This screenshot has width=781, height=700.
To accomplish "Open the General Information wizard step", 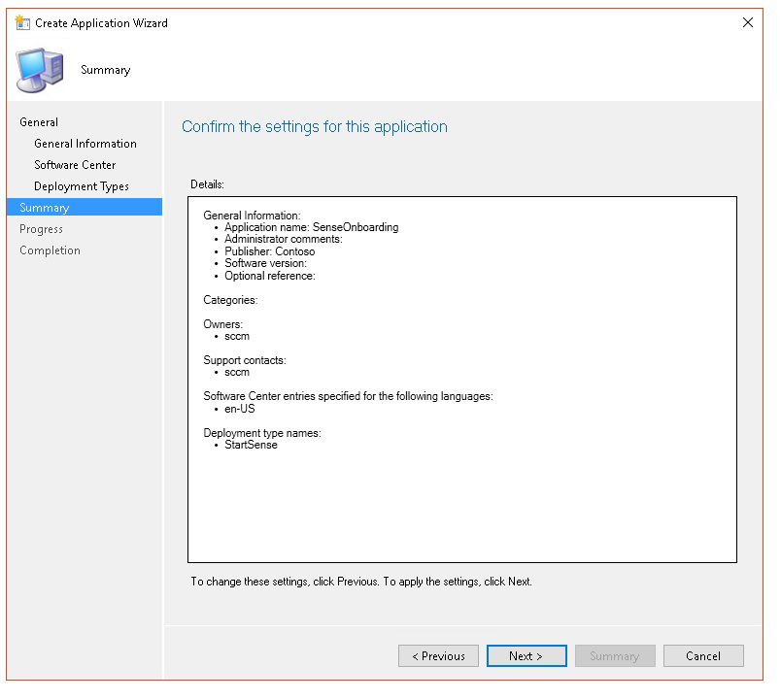I will (85, 144).
